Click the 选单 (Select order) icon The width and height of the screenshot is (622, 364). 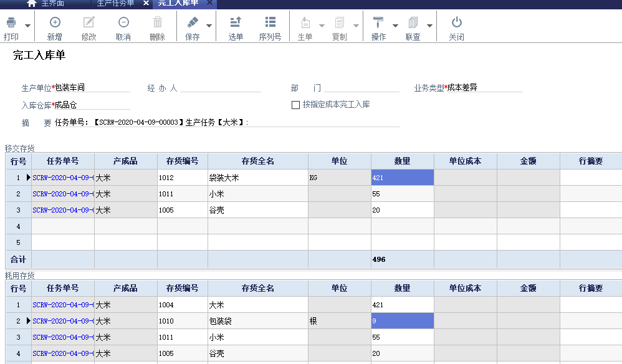tap(236, 23)
